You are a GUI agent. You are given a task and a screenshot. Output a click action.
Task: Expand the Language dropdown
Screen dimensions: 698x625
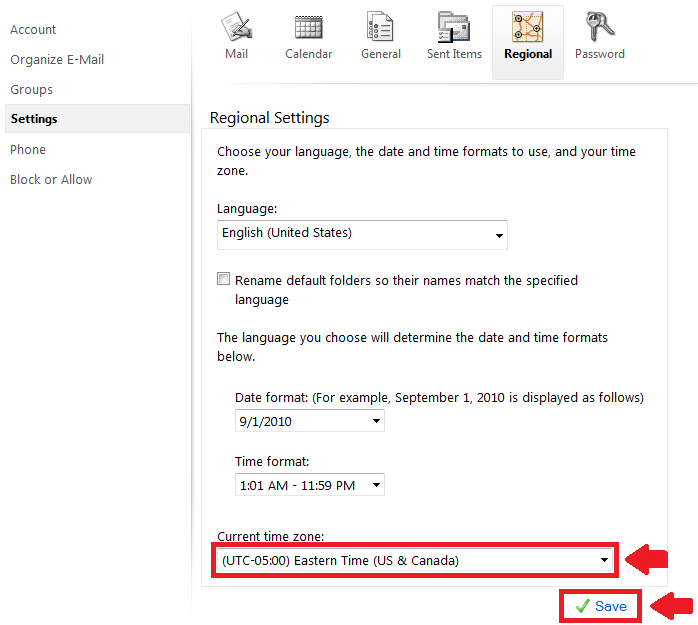(362, 234)
